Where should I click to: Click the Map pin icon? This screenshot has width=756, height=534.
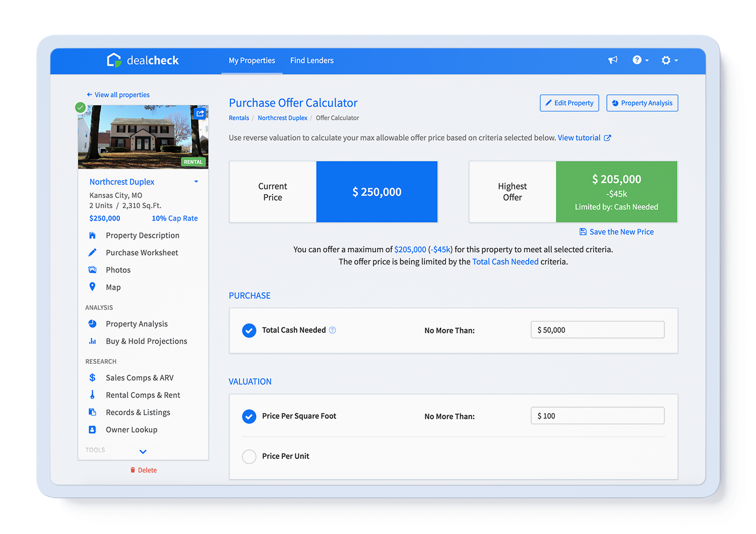[93, 287]
